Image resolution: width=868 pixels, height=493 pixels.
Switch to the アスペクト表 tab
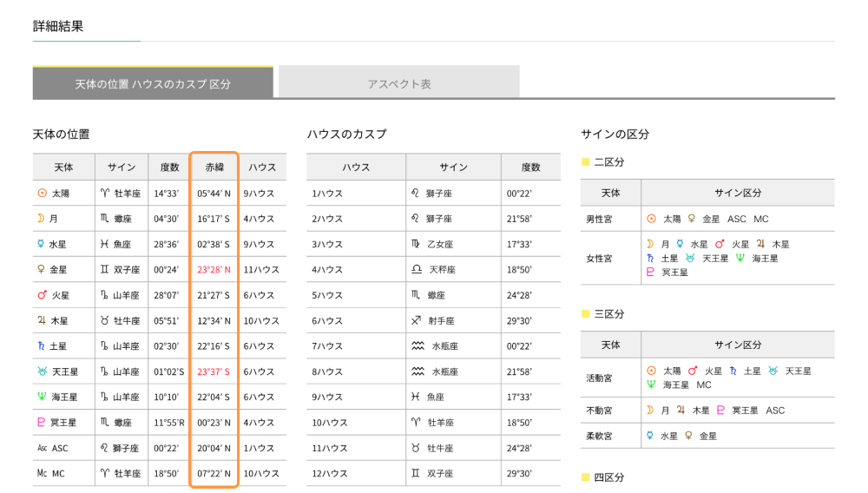399,83
